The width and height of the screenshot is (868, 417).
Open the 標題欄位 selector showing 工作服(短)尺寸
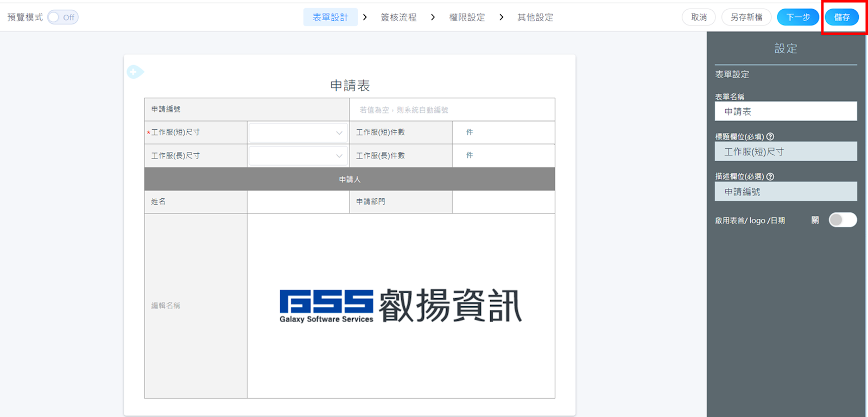785,151
